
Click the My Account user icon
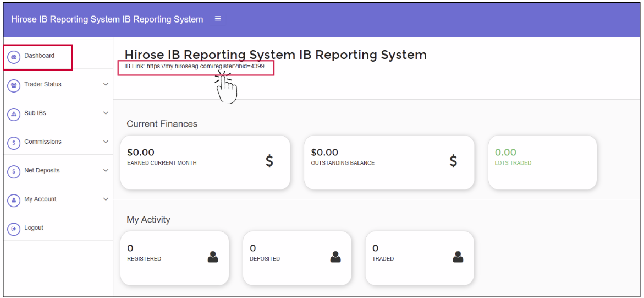(14, 200)
